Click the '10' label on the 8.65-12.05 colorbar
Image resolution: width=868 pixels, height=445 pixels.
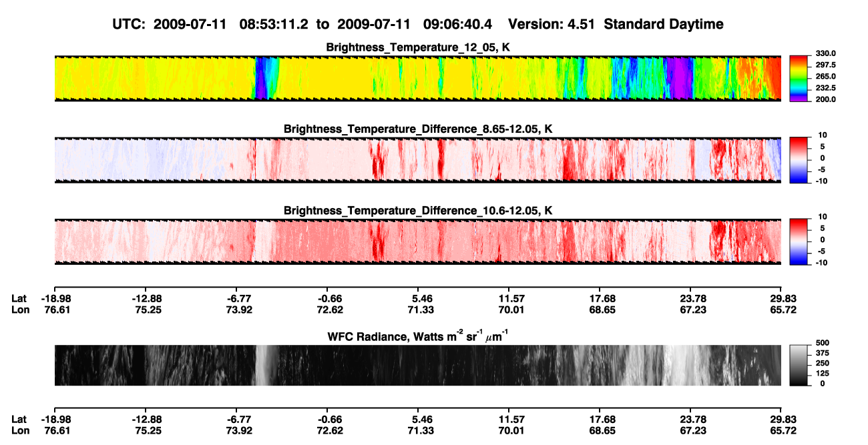[822, 135]
